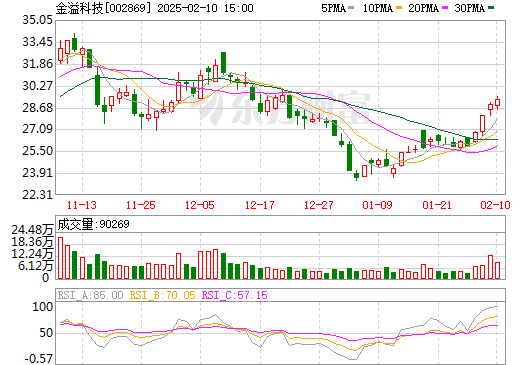
Task: Click the 成交量:90269 volume label
Action: click(x=93, y=224)
